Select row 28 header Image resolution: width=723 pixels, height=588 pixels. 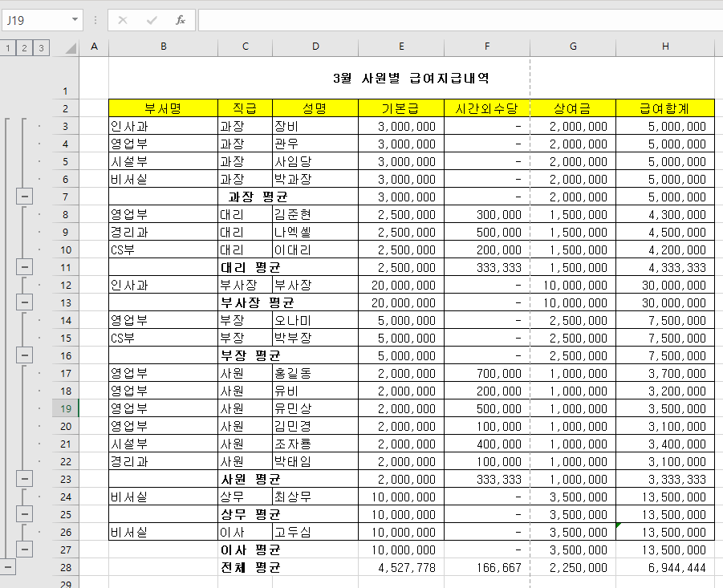pyautogui.click(x=66, y=568)
